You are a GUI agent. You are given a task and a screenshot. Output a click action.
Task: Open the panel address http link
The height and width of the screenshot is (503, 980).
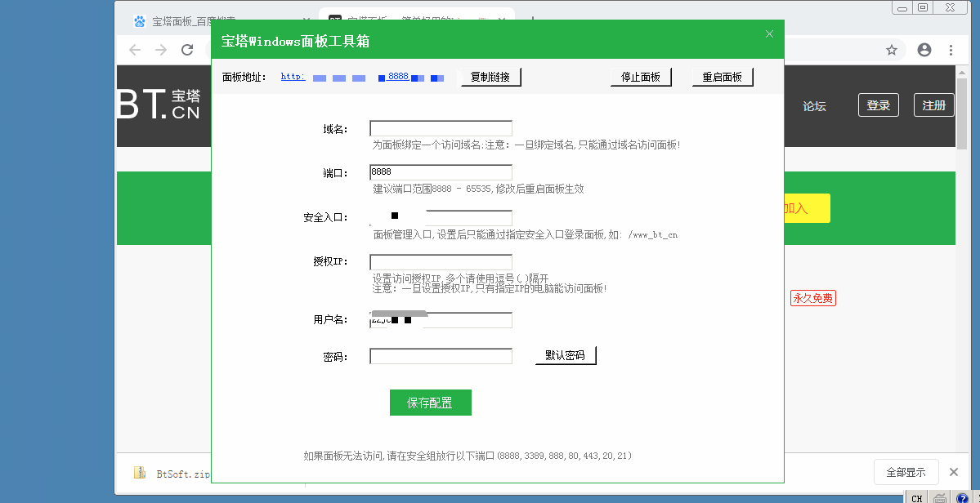point(363,77)
